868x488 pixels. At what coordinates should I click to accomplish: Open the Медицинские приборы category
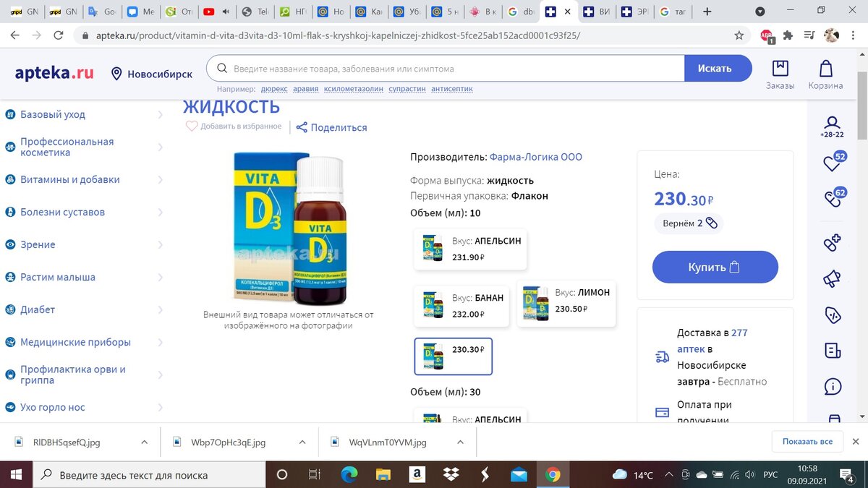[x=76, y=342]
